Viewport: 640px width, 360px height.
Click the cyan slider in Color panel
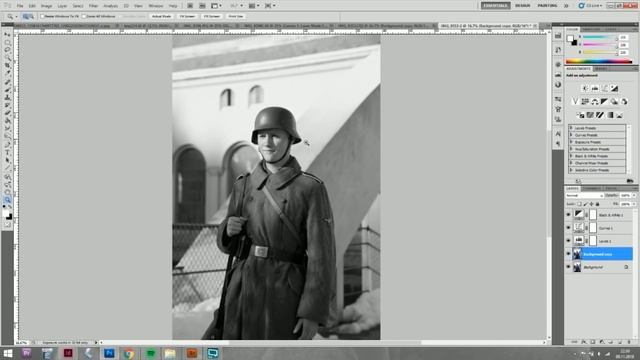click(x=600, y=37)
